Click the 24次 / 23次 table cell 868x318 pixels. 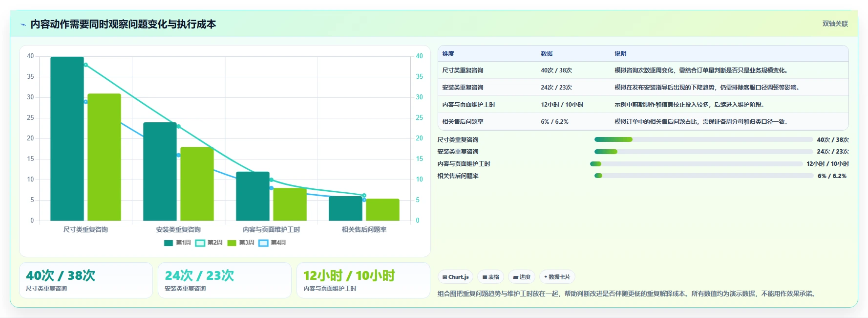pos(556,88)
